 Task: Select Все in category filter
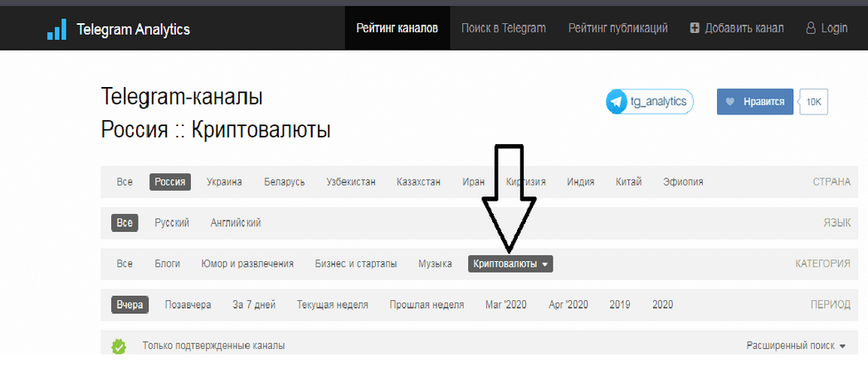pos(124,264)
